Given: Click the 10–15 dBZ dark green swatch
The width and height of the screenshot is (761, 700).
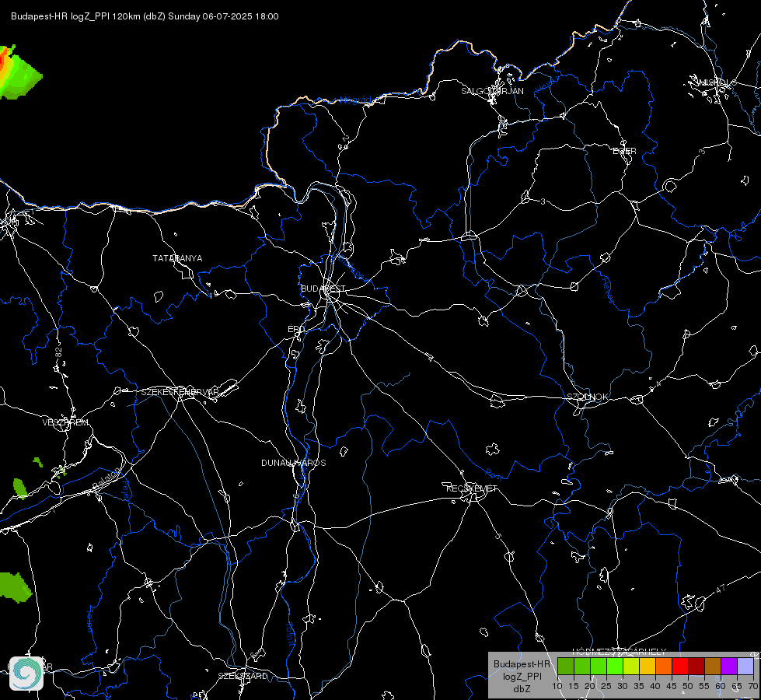Looking at the screenshot, I should 566,666.
